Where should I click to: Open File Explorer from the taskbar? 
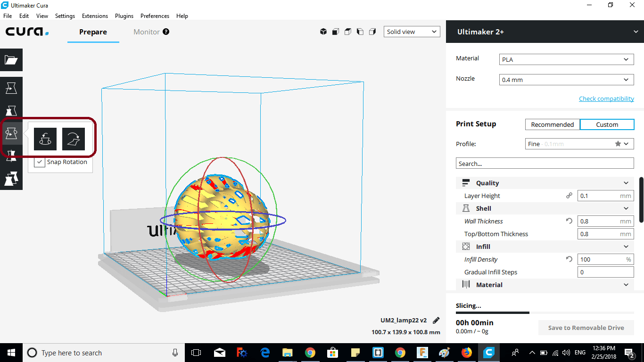pos(287,353)
